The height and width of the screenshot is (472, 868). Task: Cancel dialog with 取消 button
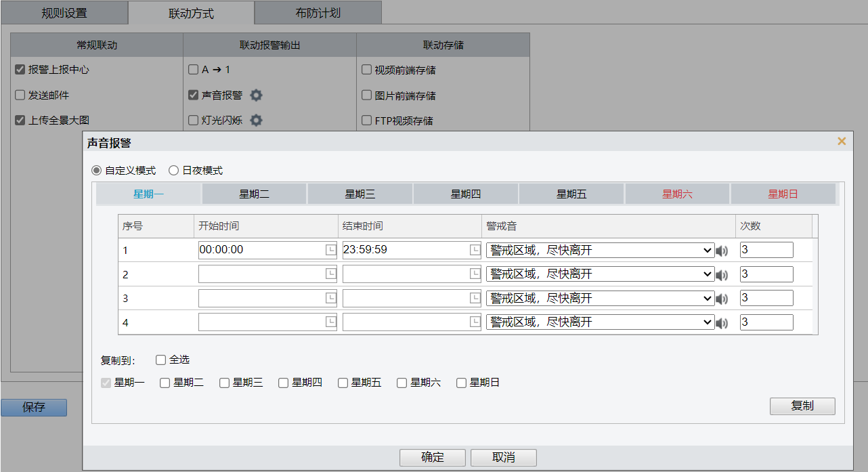pyautogui.click(x=504, y=457)
